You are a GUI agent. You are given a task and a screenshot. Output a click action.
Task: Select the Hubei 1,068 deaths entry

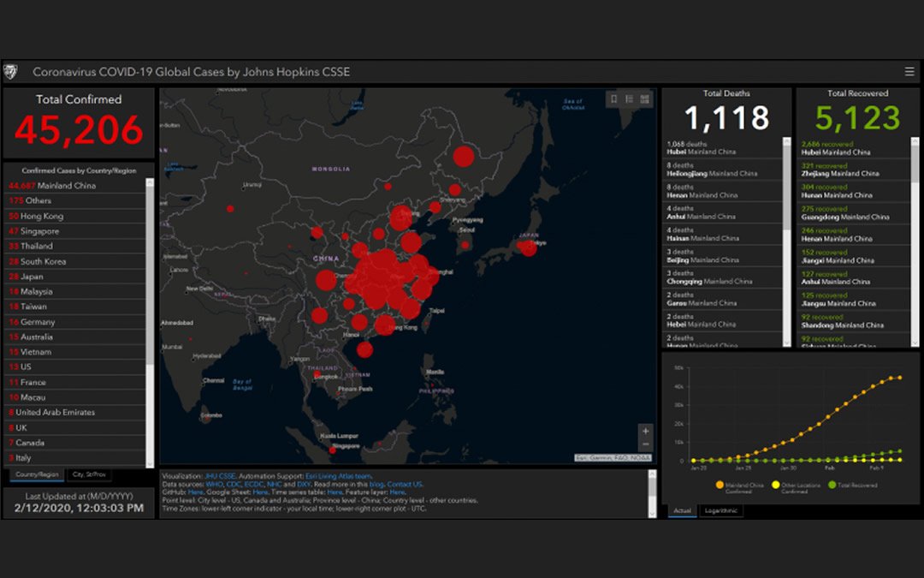coord(723,148)
